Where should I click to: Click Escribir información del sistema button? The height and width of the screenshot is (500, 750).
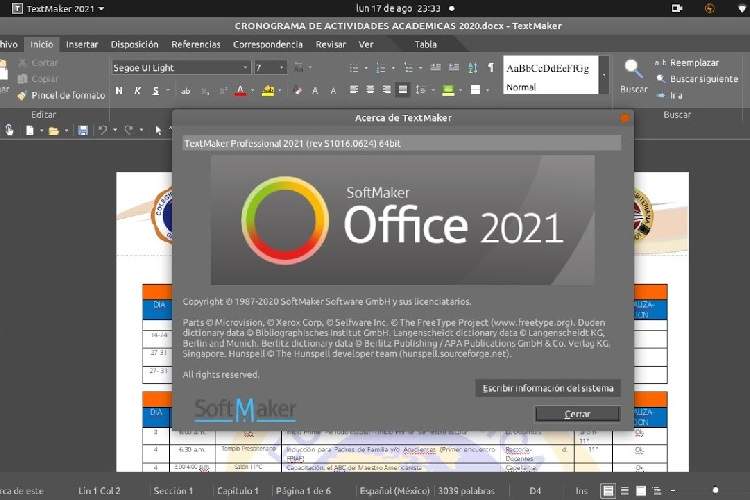click(x=548, y=388)
